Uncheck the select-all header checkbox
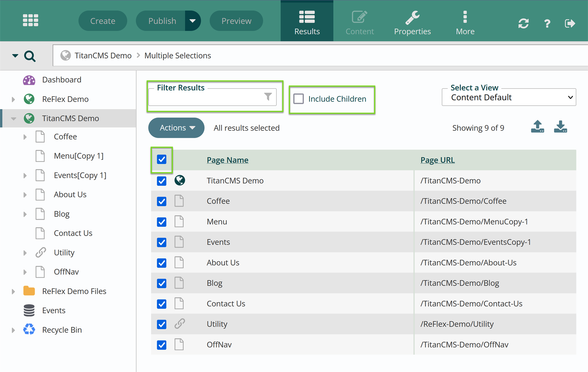588x372 pixels. pos(162,159)
